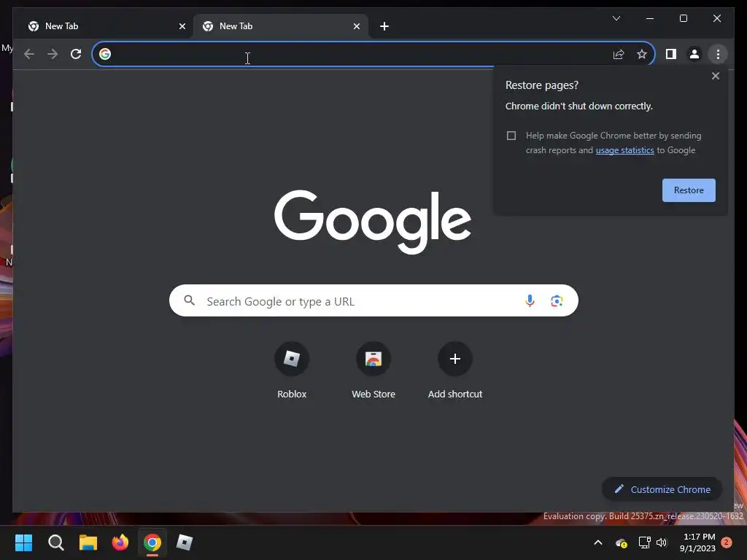Image resolution: width=747 pixels, height=560 pixels.
Task: Reload the current page
Action: [76, 54]
